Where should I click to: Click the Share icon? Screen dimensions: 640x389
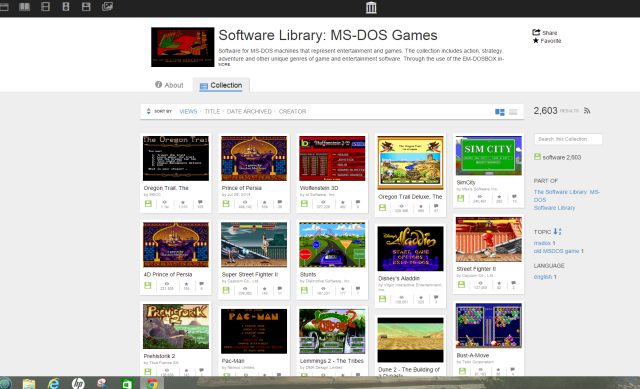pos(536,32)
